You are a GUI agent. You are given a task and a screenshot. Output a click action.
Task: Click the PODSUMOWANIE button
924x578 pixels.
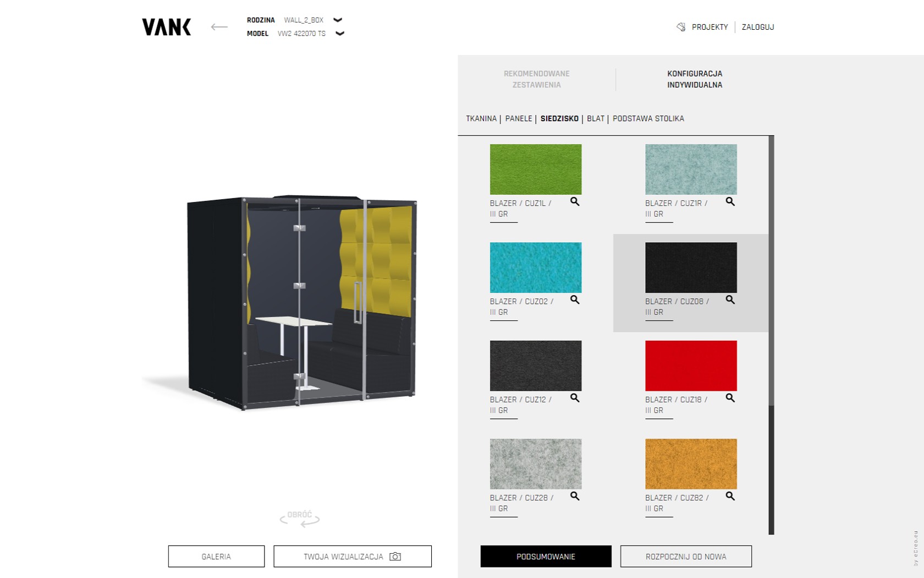coord(546,557)
